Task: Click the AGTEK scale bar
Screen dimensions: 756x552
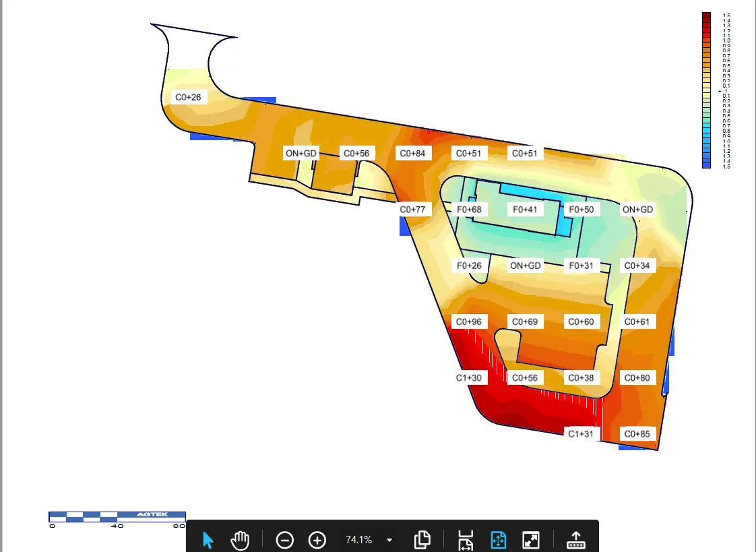Action: (117, 517)
